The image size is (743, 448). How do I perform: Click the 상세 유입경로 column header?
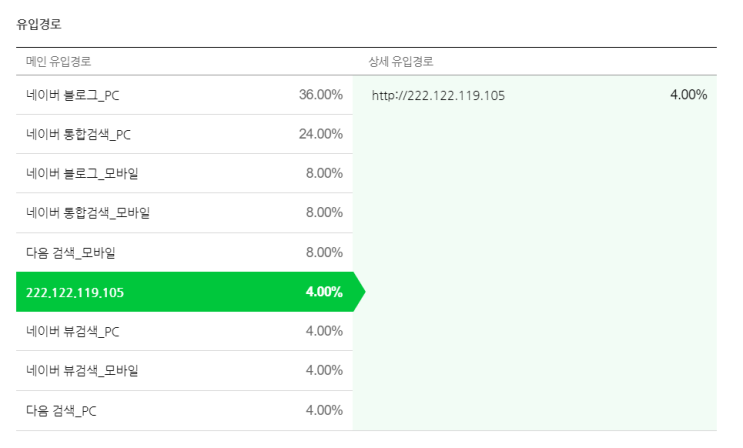(401, 61)
